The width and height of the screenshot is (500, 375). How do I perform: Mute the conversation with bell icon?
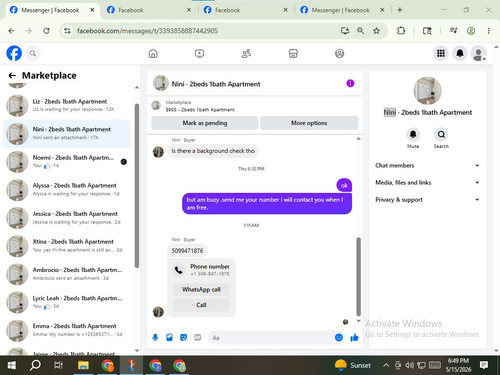point(413,134)
